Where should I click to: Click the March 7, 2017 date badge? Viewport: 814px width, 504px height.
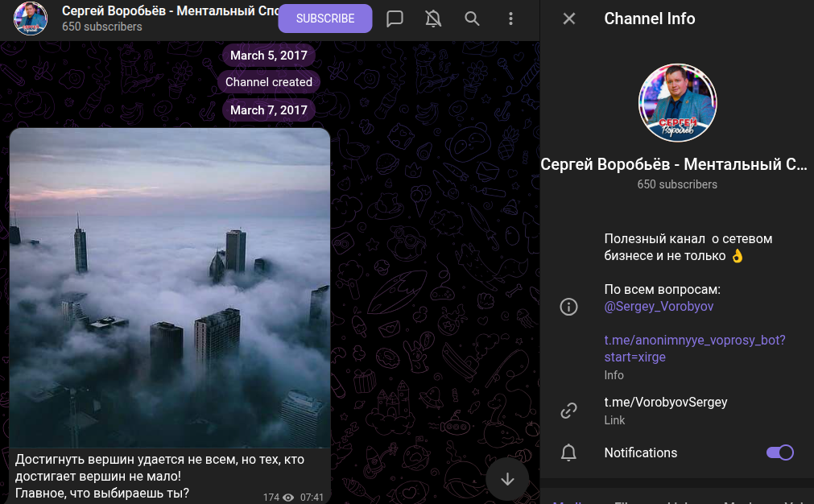click(x=269, y=110)
